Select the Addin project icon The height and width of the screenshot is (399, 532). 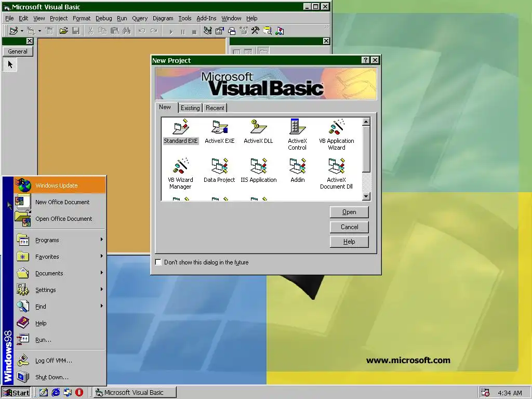click(x=298, y=170)
